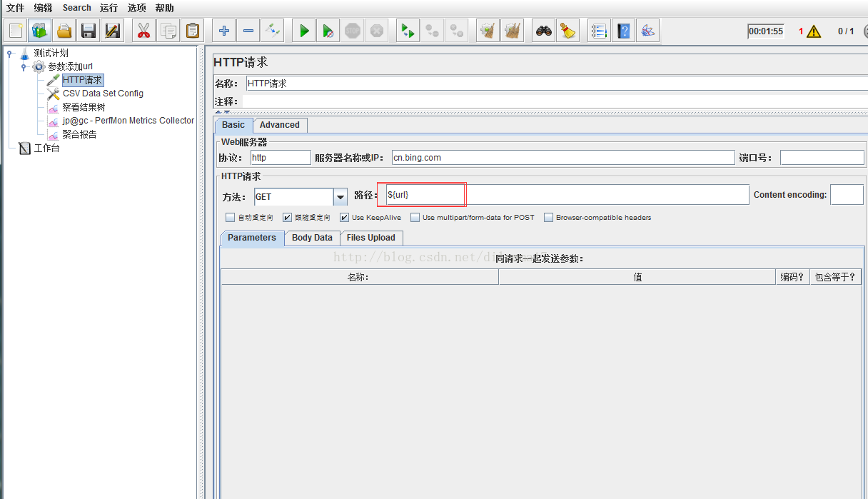Toggle the 自动重定向 checkbox

[230, 217]
